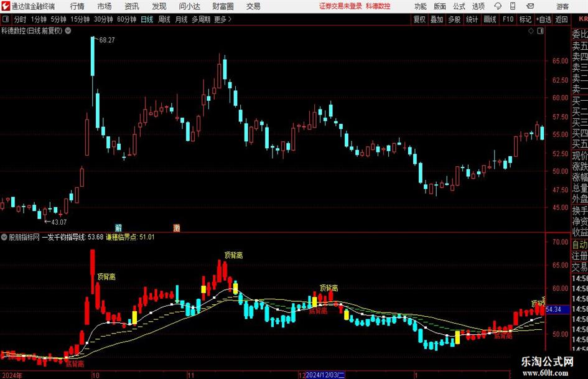Click the orange 激 marker on chart
The image size is (588, 379).
[x=177, y=227]
